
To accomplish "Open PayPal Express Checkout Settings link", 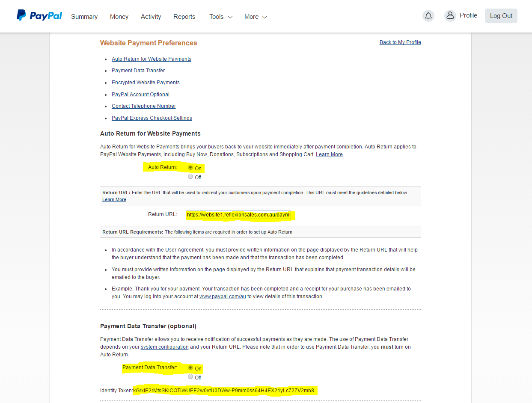I will point(152,118).
